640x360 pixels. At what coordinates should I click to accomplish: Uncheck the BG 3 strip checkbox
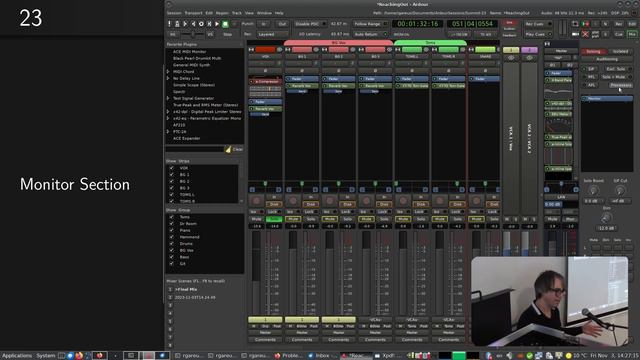(x=171, y=188)
